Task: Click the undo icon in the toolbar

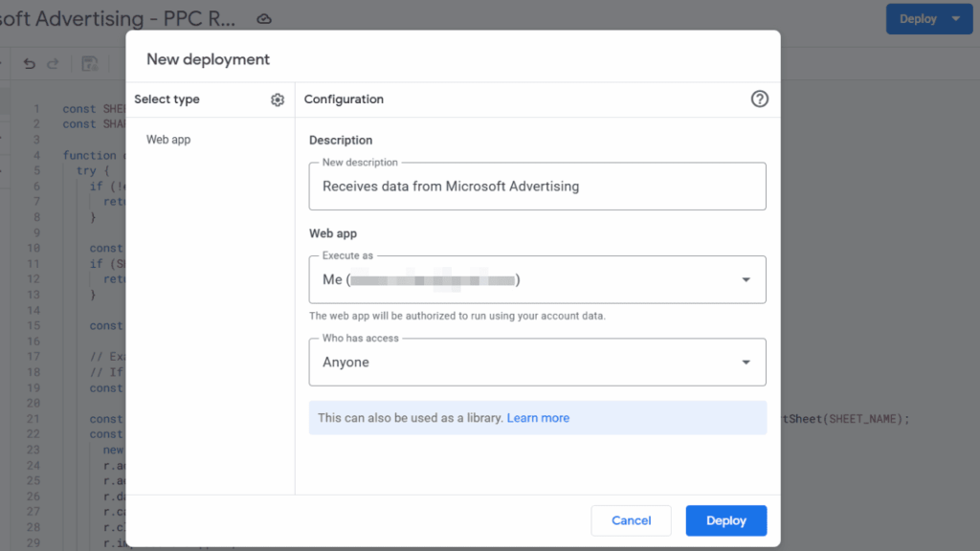Action: pos(29,62)
